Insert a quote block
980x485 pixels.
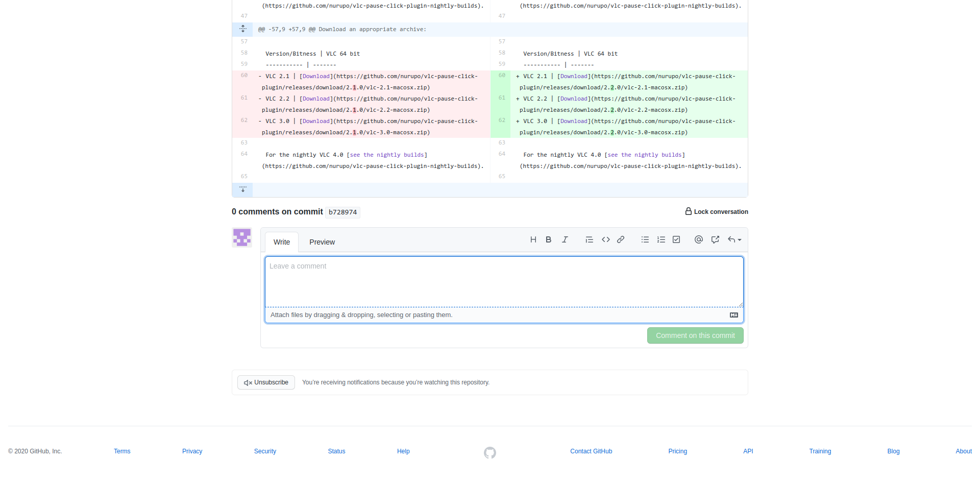[x=589, y=239]
